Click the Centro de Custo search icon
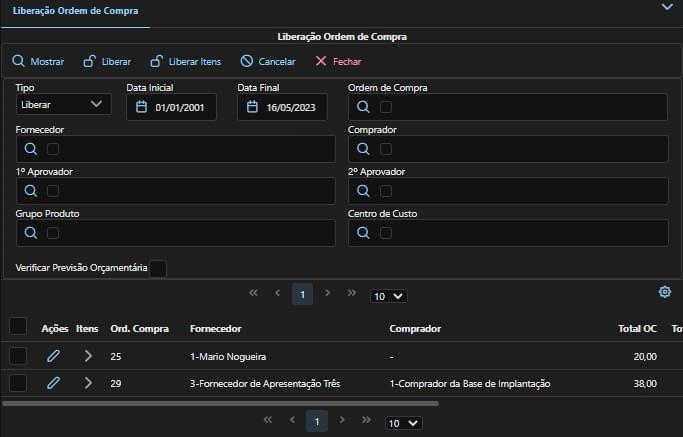 [x=363, y=233]
